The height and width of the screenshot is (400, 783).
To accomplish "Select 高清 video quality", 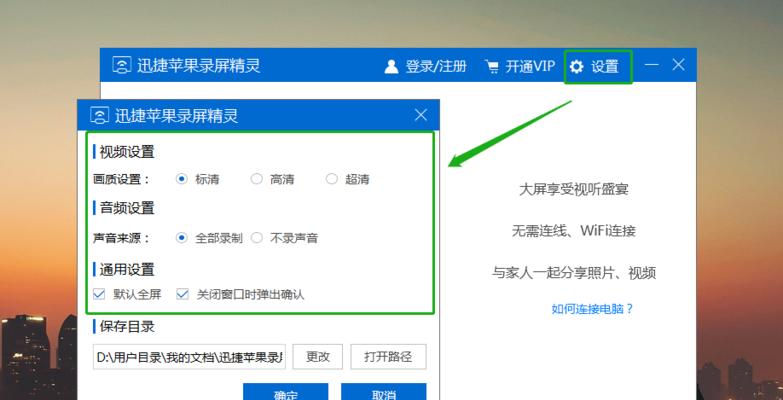I will pyautogui.click(x=256, y=179).
